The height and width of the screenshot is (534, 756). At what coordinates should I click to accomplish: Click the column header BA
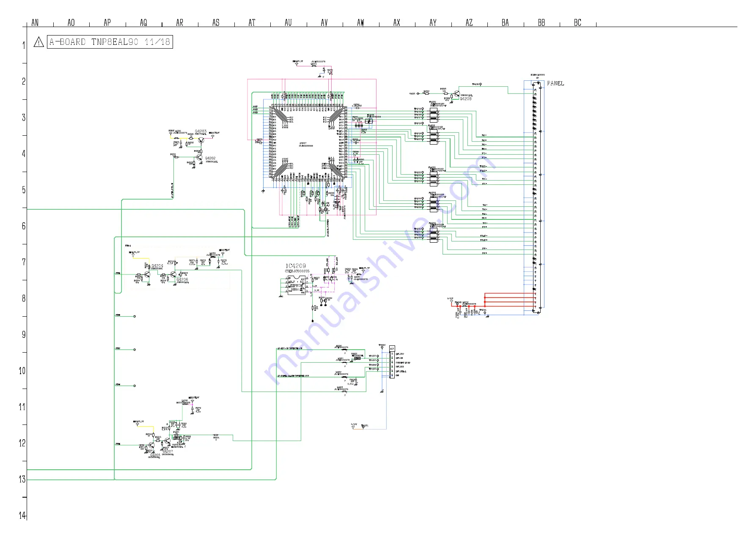click(x=505, y=22)
